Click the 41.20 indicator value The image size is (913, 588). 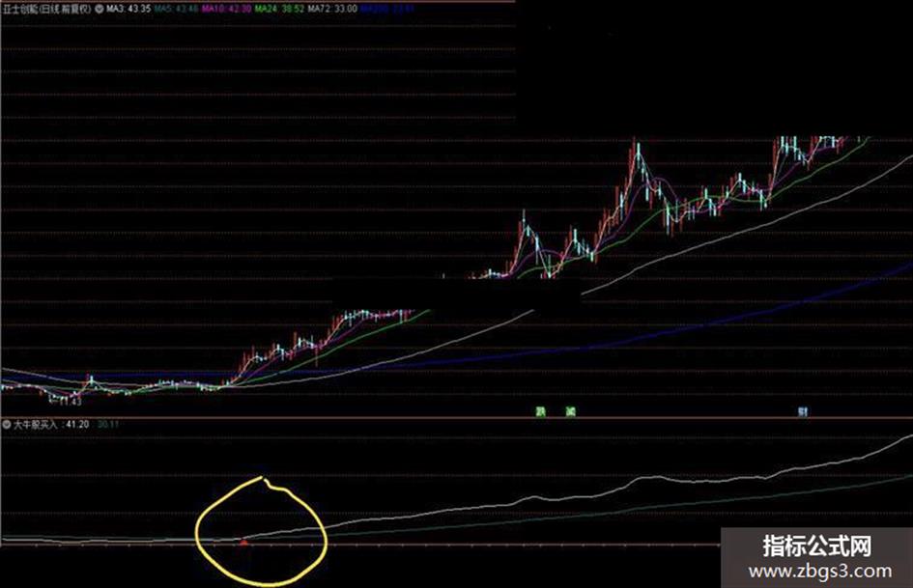(77, 425)
